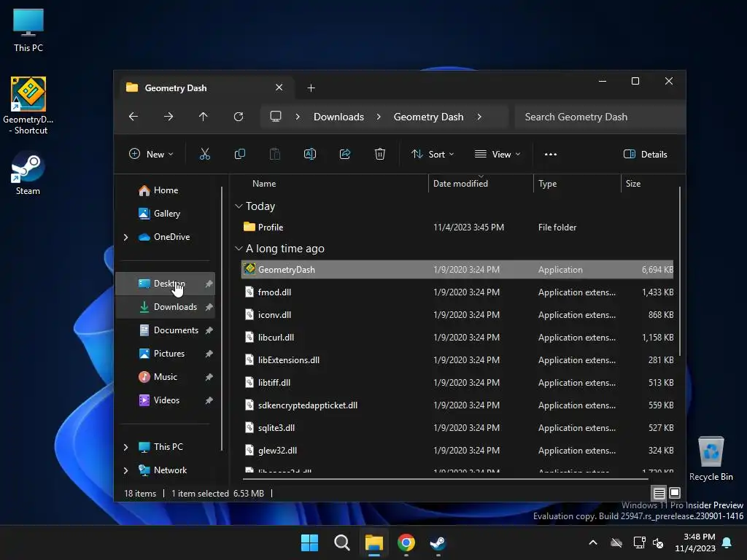
Task: Refresh the folder view
Action: [239, 117]
